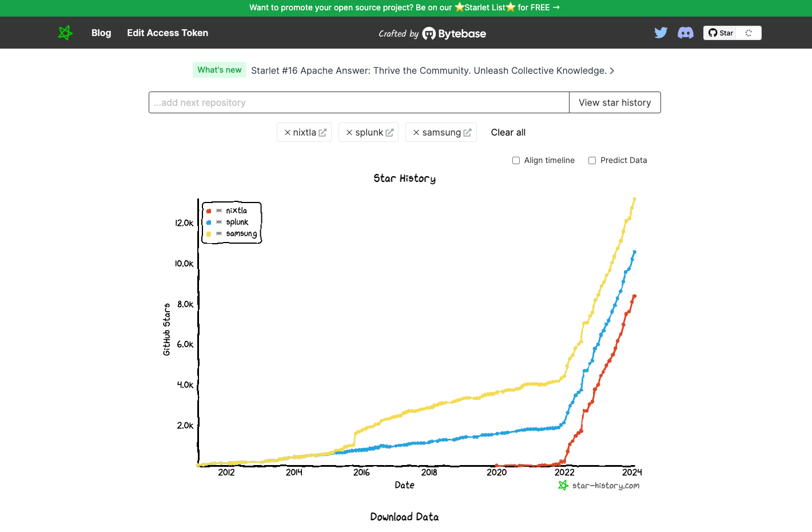Click the red nixtla legend swatch
This screenshot has height=532, width=812.
pyautogui.click(x=209, y=211)
